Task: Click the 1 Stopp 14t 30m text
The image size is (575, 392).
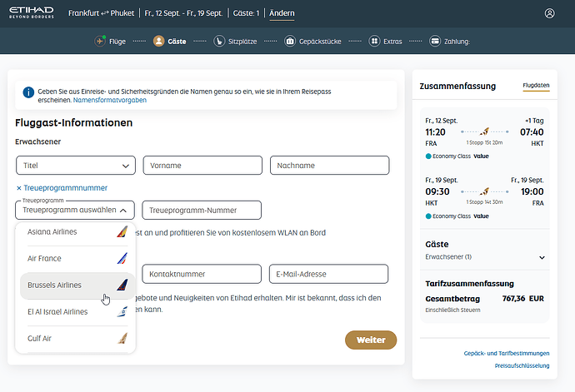Action: click(484, 202)
